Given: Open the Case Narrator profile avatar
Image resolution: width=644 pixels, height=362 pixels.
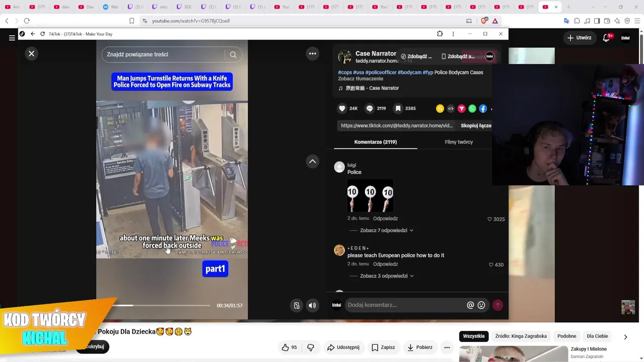Looking at the screenshot, I should [345, 56].
